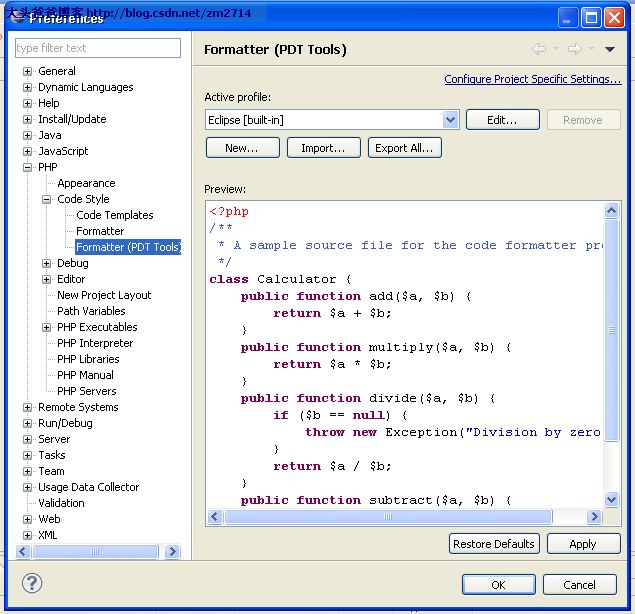Click the New... profile button
Image resolution: width=635 pixels, height=614 pixels.
(243, 148)
